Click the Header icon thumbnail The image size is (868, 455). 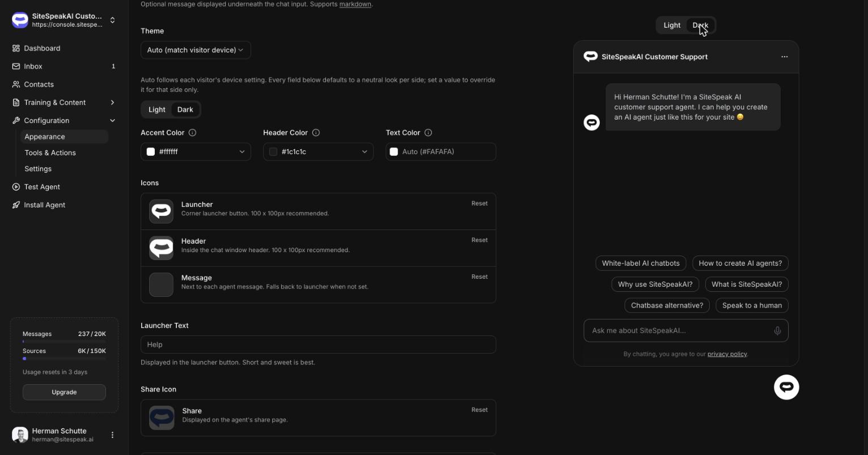click(x=161, y=248)
